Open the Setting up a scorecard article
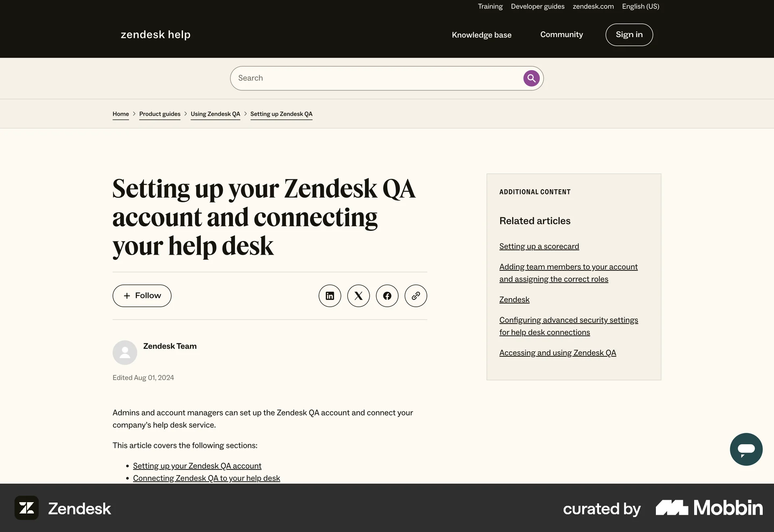This screenshot has width=774, height=532. (x=539, y=246)
